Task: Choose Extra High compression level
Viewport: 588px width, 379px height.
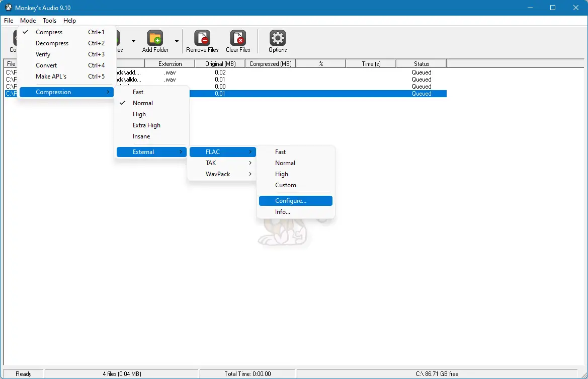Action: pyautogui.click(x=151, y=125)
